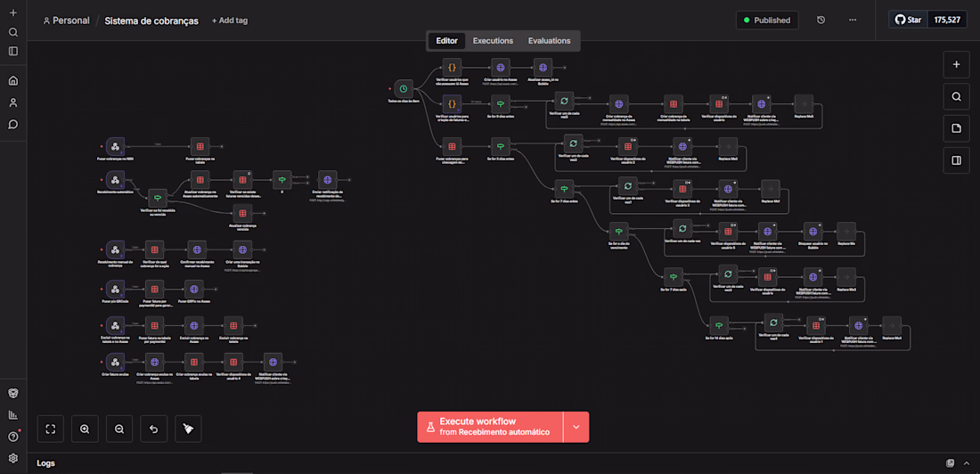Open workflow history clock icon
This screenshot has width=980, height=474.
(821, 20)
